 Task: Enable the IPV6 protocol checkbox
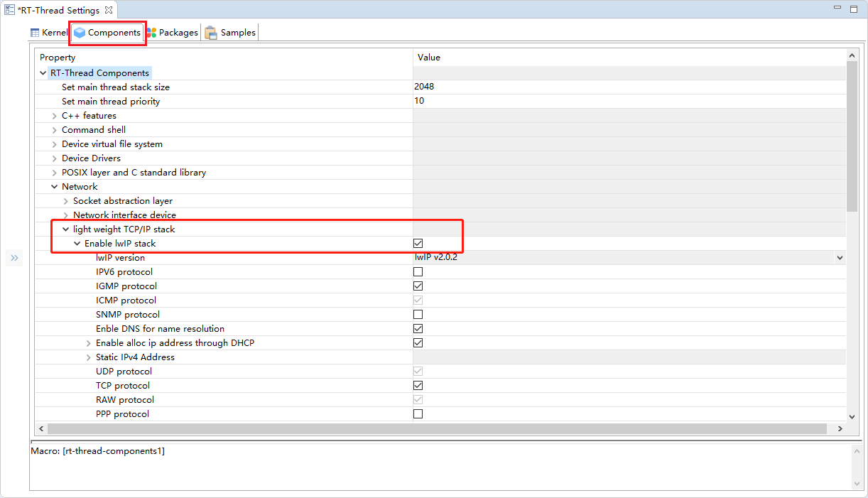point(418,272)
